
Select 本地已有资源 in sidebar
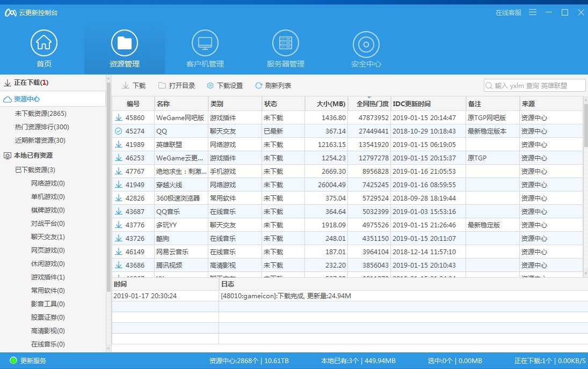pyautogui.click(x=33, y=155)
